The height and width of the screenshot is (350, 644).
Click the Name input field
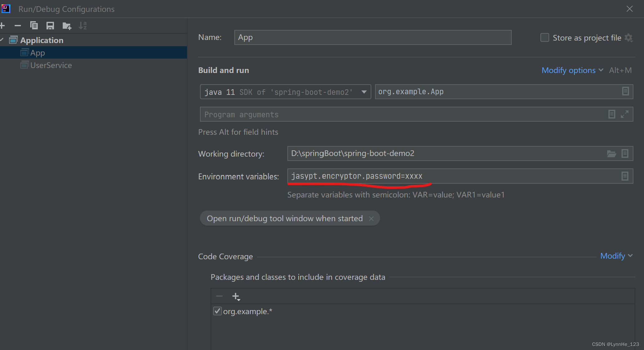point(373,37)
